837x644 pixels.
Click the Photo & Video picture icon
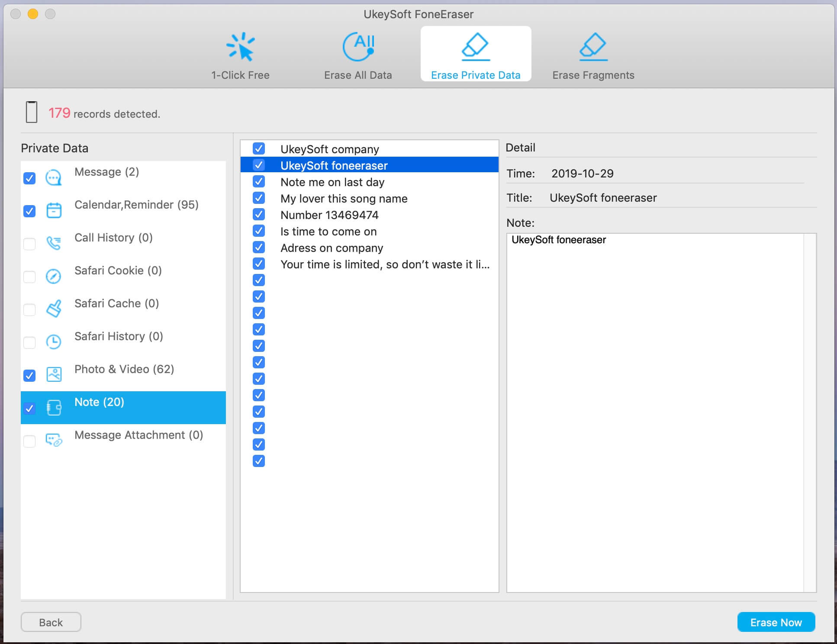54,375
